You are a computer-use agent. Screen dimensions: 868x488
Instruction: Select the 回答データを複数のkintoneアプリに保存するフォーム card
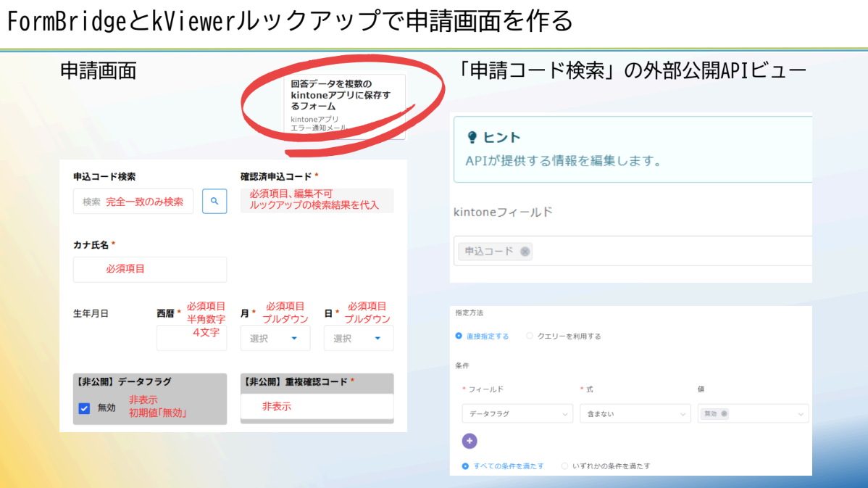pos(345,106)
